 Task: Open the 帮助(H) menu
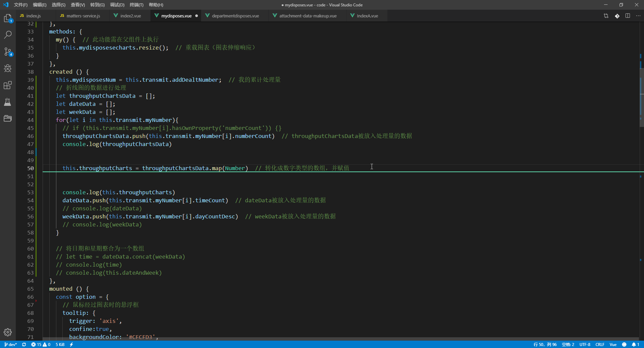click(x=156, y=5)
